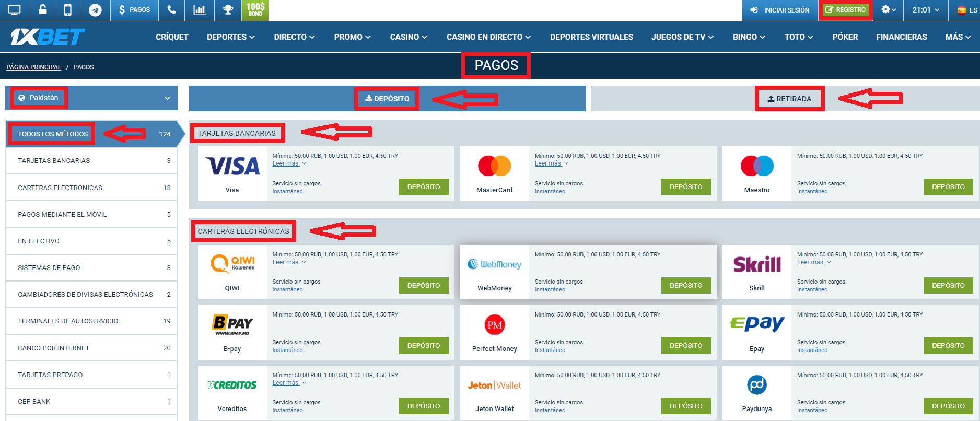Select BANCO POR INTERNET category
The width and height of the screenshot is (980, 421).
click(x=91, y=348)
